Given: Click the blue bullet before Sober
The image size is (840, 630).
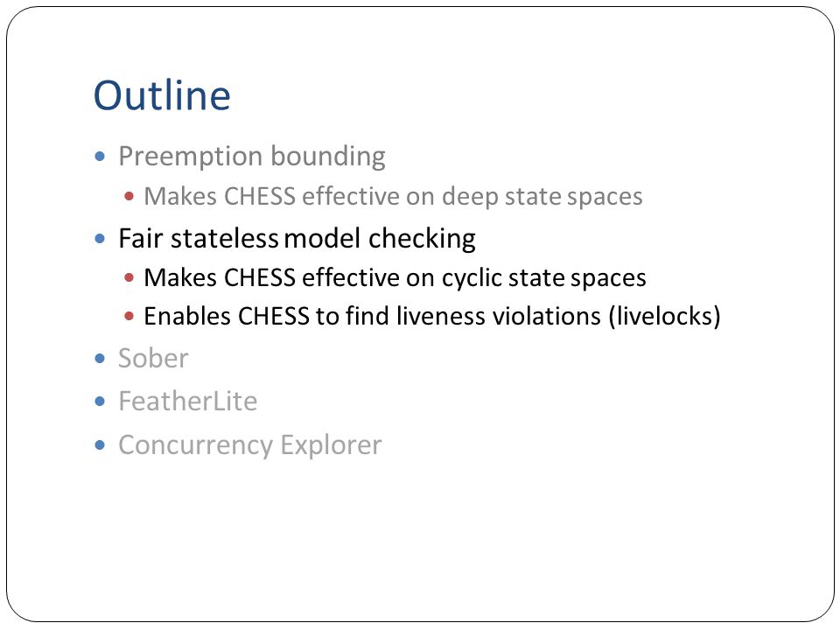Looking at the screenshot, I should [x=100, y=358].
